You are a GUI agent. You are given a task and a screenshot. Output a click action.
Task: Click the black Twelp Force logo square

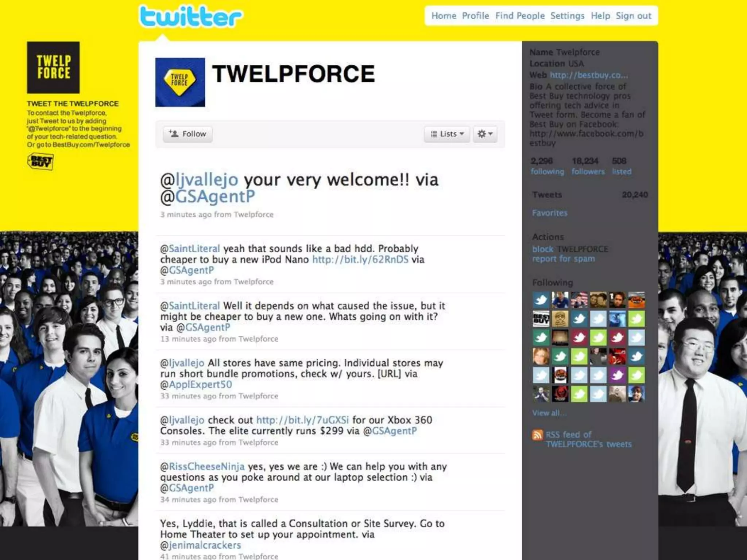[x=53, y=67]
